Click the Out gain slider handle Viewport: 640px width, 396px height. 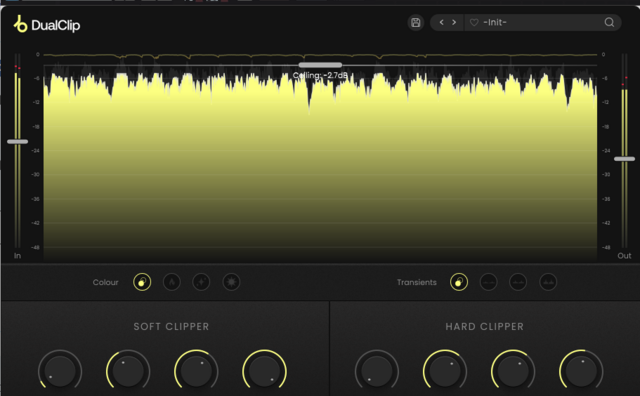(x=624, y=159)
